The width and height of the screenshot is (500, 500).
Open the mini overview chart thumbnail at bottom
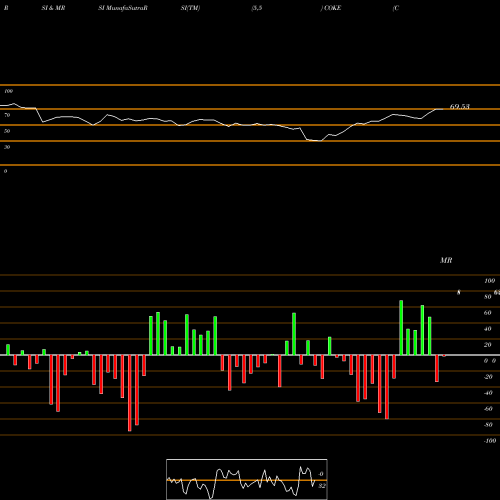(247, 479)
